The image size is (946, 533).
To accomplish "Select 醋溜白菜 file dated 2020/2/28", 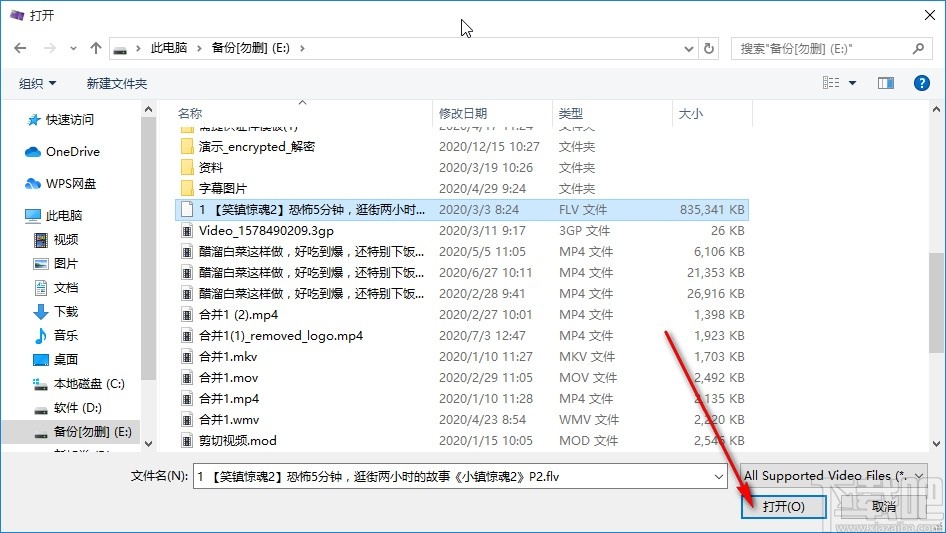I will (x=462, y=294).
